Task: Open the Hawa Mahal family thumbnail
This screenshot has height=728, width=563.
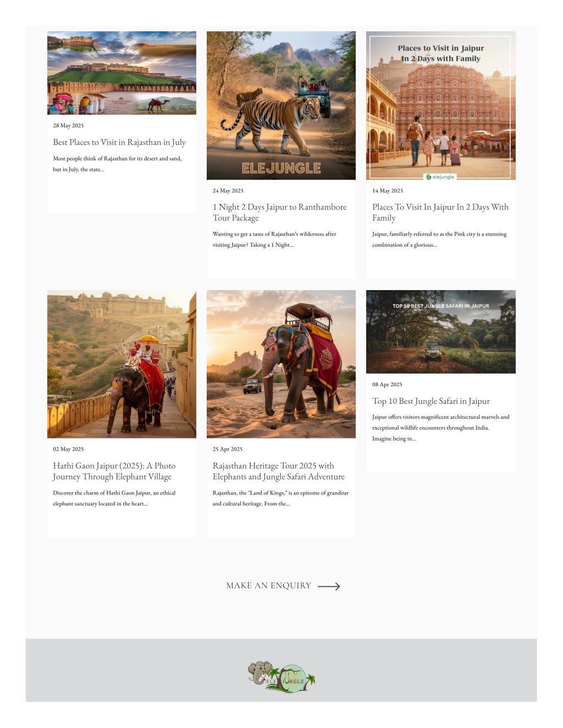Action: [441, 105]
